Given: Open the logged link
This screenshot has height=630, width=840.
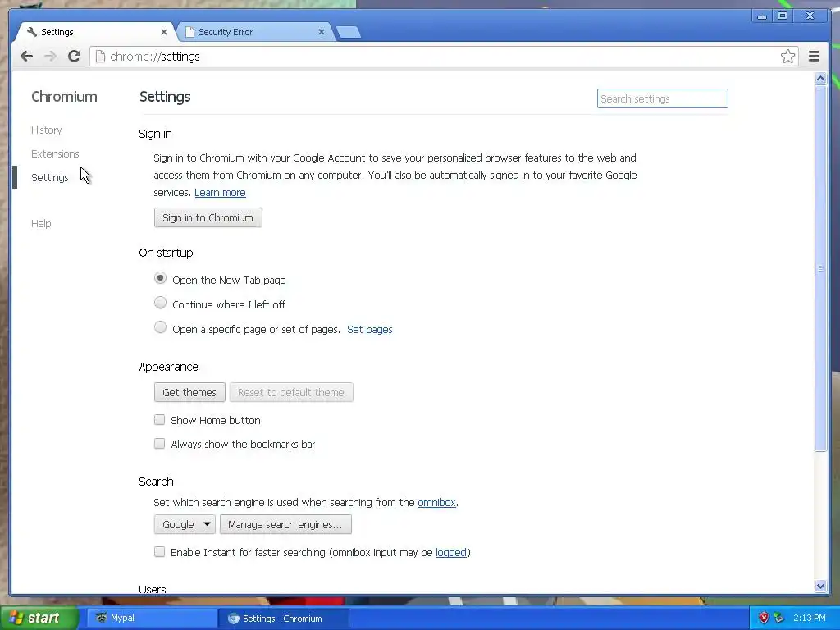Looking at the screenshot, I should [451, 552].
